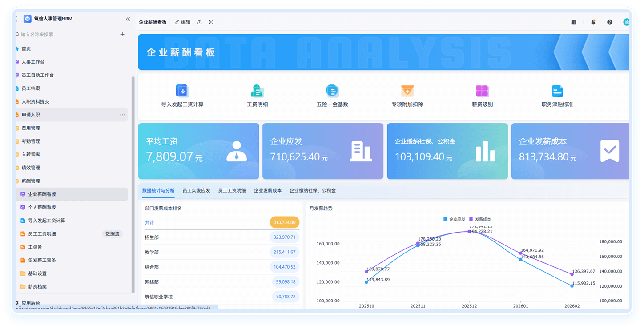The width and height of the screenshot is (644, 329).
Task: Switch to the 员工实发应发 tab
Action: click(196, 190)
